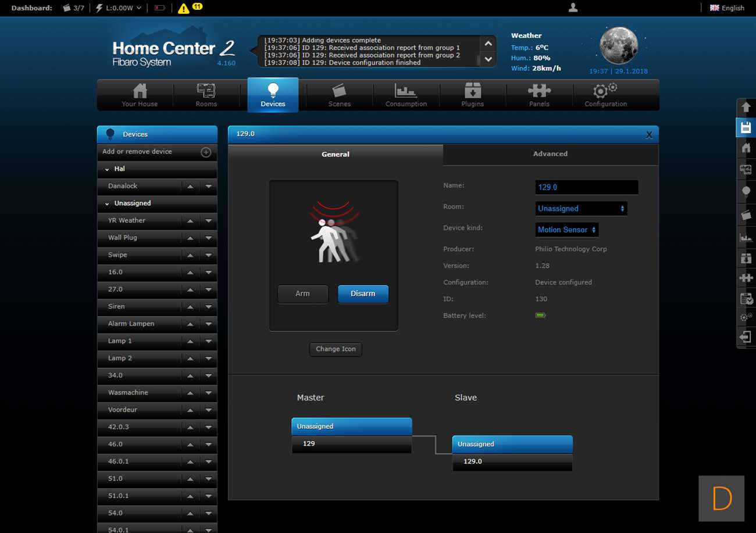This screenshot has height=533, width=756.
Task: Click the Name field containing 129.0
Action: point(587,187)
